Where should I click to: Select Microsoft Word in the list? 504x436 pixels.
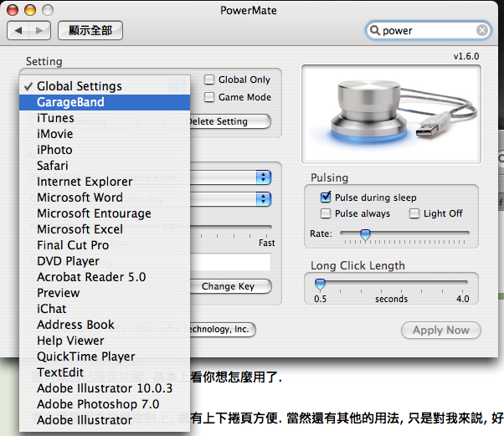click(x=105, y=197)
